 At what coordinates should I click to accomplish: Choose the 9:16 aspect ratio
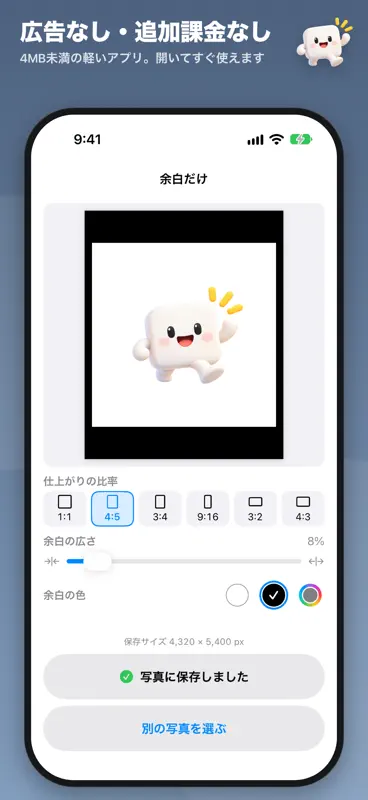[208, 509]
